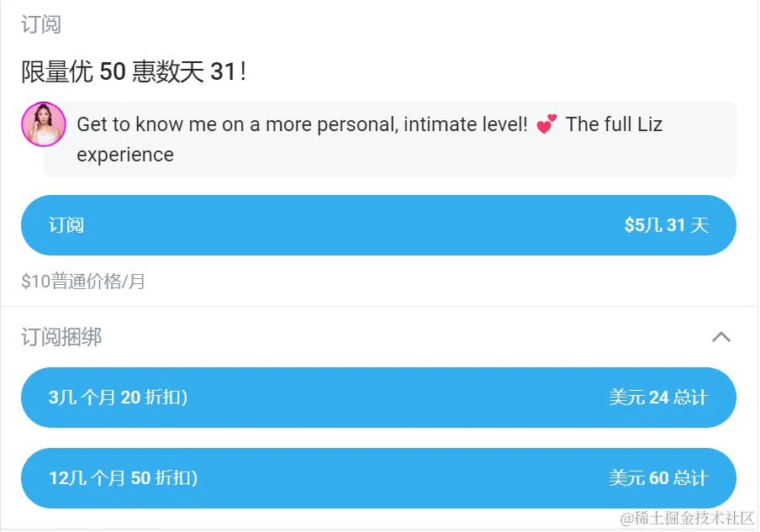Click the 订阅捆绑 section heading

61,337
